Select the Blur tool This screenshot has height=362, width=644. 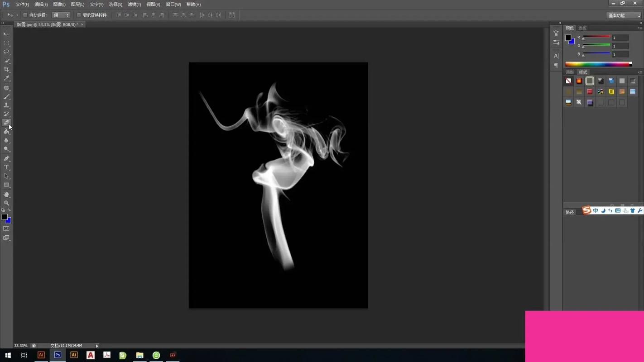tap(6, 140)
